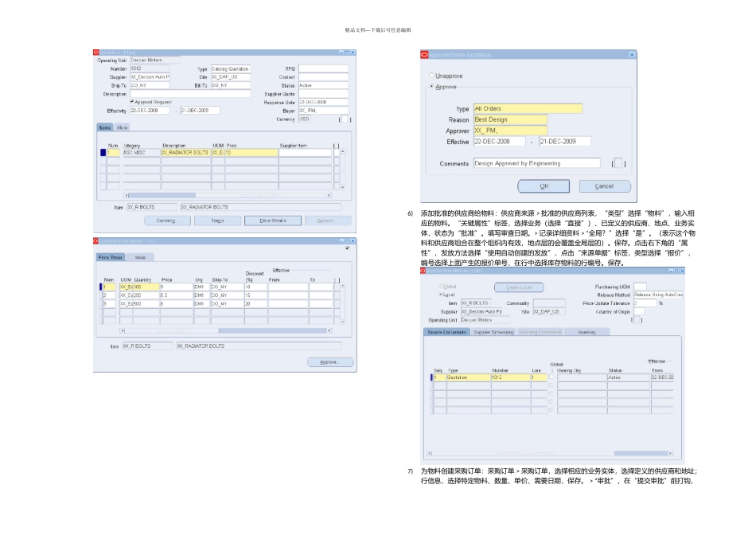Click the Currency button in Quotations
The image size is (756, 535).
166,221
